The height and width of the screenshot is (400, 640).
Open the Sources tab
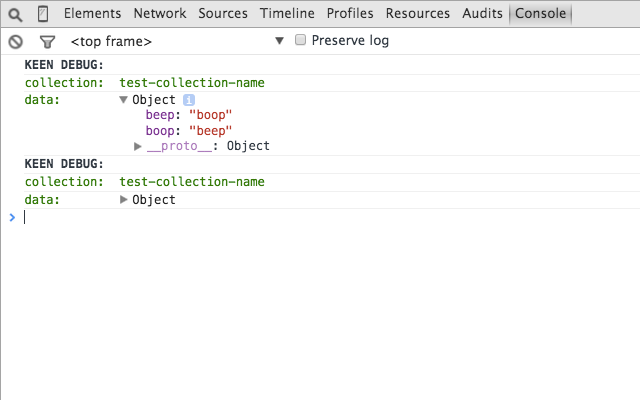click(223, 13)
